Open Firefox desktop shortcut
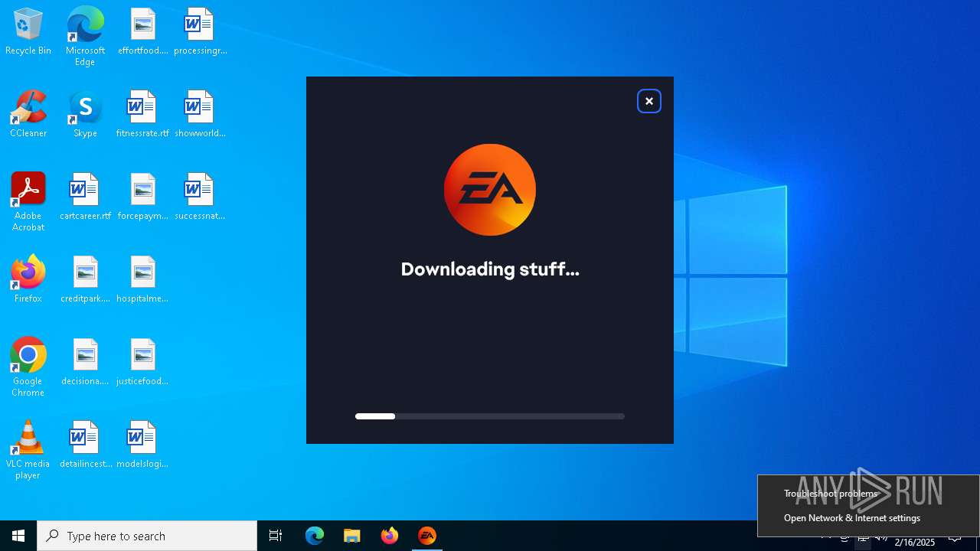Image resolution: width=980 pixels, height=551 pixels. (x=28, y=280)
